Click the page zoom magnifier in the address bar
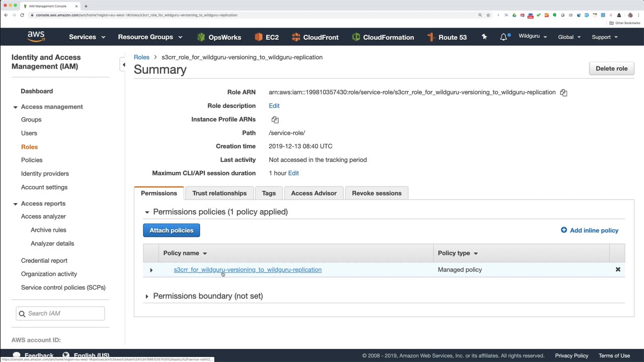644x362 pixels. tap(480, 15)
